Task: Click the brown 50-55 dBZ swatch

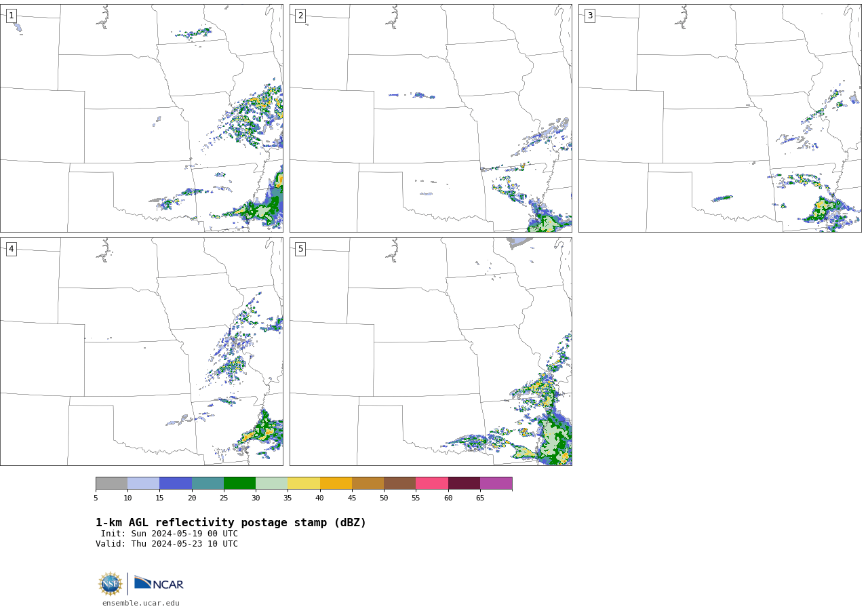Action: [x=399, y=483]
